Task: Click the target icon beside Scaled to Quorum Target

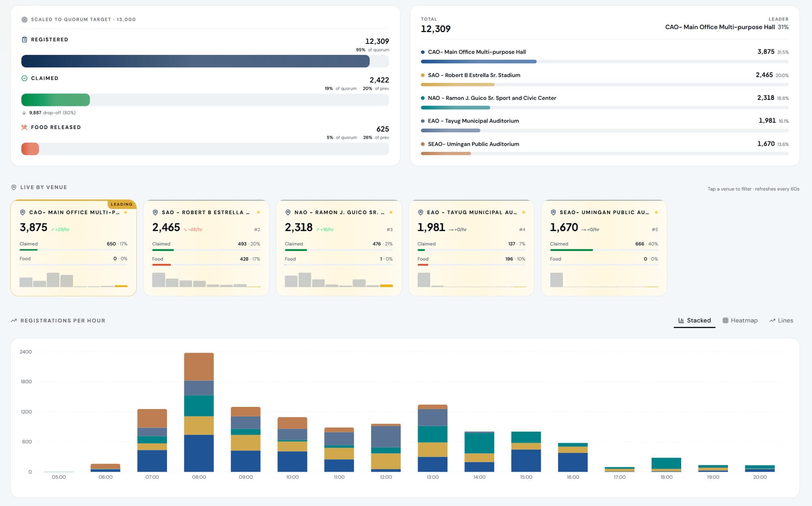Action: (x=24, y=19)
